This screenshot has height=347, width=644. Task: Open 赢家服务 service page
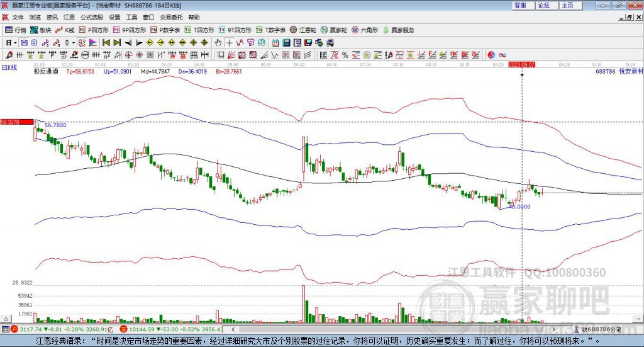pos(398,30)
